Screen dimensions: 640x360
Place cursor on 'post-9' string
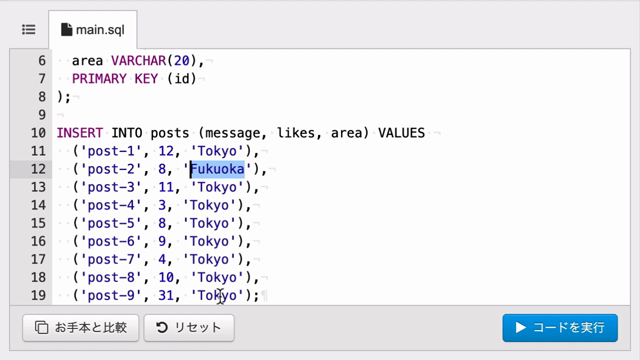[x=111, y=295]
